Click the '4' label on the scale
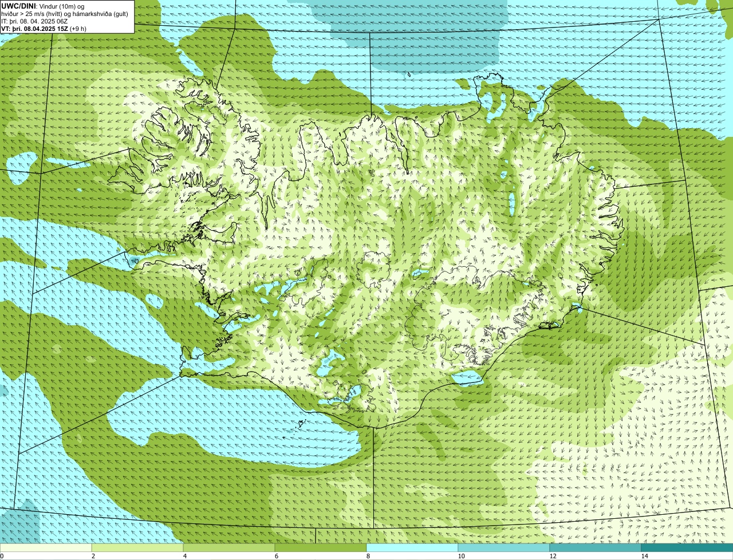The image size is (733, 560). click(x=184, y=556)
